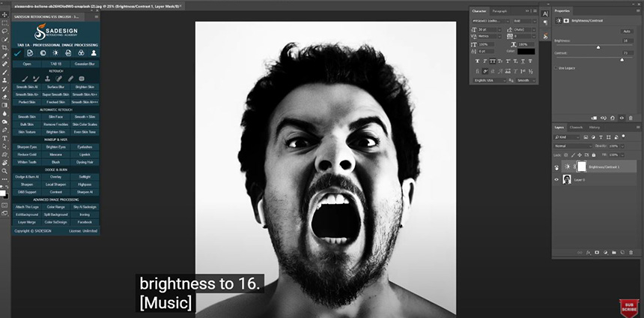Click the Whiten Teeth button
The width and height of the screenshot is (644, 318).
[x=27, y=162]
